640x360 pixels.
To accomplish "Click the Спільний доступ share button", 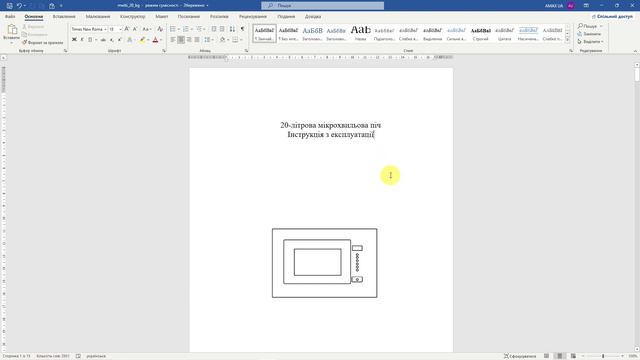I will (612, 17).
